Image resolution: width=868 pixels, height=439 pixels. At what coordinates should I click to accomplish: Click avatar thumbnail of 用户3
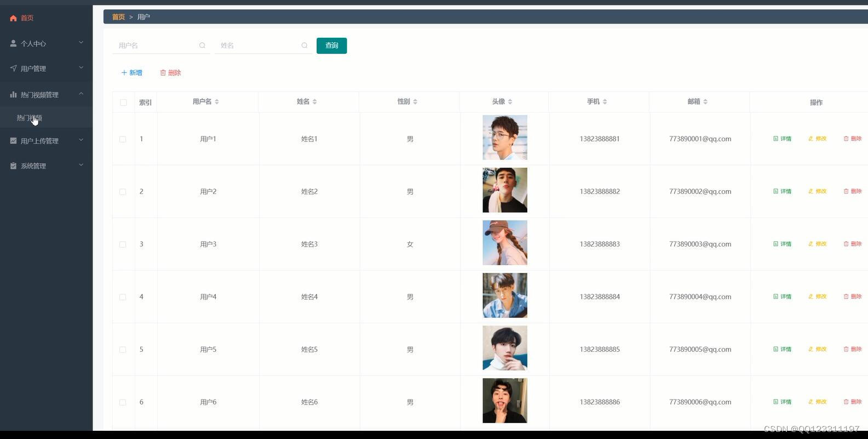505,243
